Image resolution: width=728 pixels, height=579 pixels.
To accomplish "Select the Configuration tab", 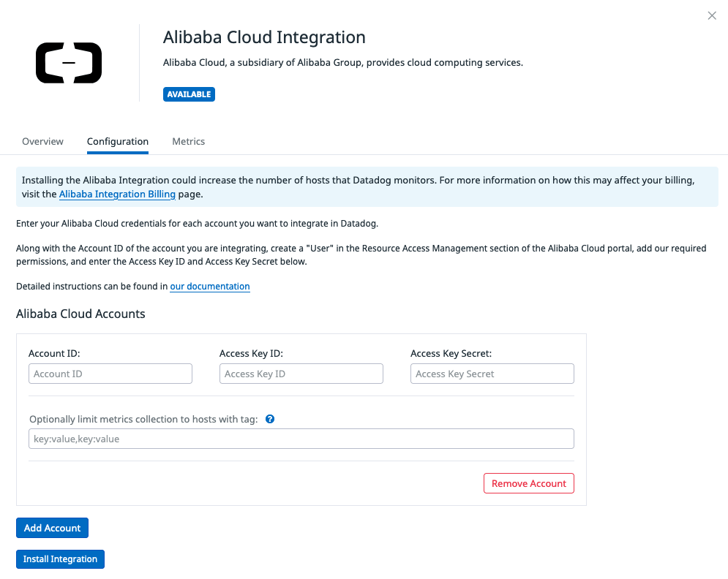I will coord(117,141).
